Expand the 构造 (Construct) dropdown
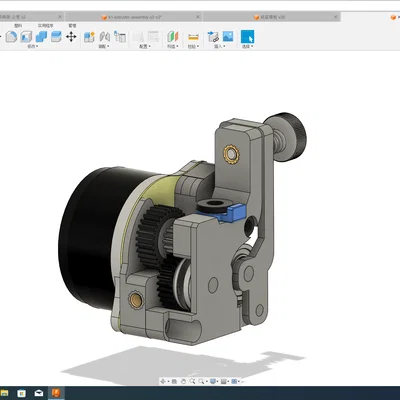 tap(173, 46)
